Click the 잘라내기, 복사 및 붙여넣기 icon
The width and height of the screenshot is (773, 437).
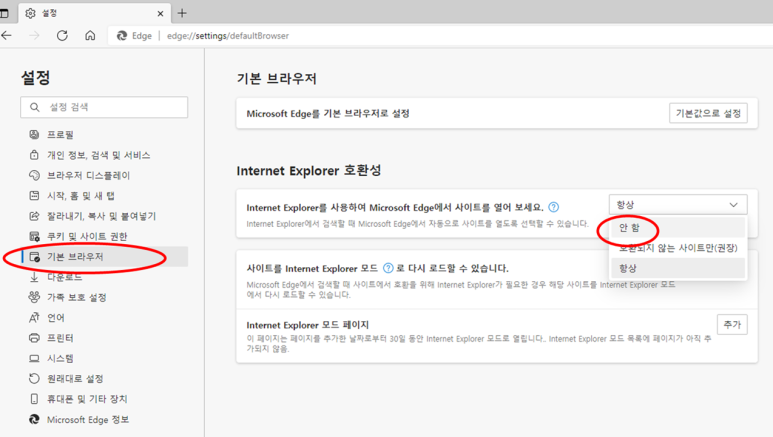[x=34, y=216]
